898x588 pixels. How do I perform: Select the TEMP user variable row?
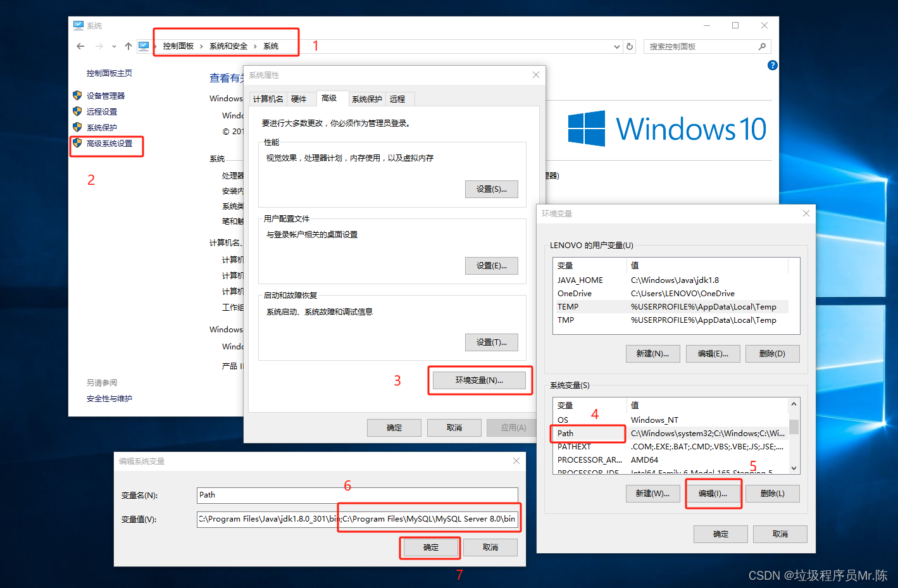pos(671,307)
